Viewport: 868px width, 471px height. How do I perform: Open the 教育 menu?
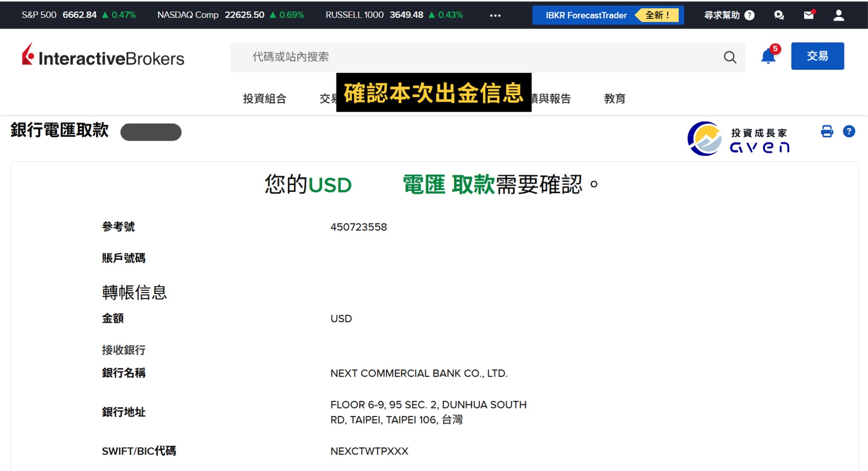pos(614,99)
